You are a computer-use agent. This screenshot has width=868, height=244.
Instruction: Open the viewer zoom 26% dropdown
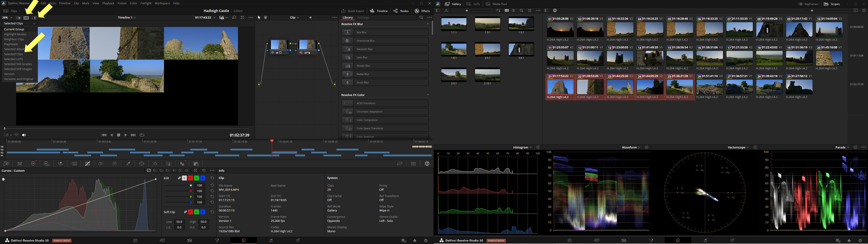click(x=7, y=17)
